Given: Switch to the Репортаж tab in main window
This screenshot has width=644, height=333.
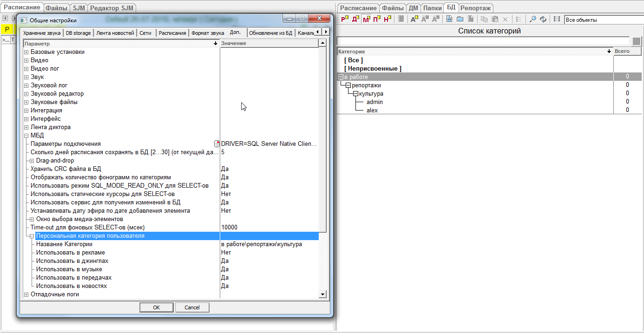Looking at the screenshot, I should pos(475,8).
